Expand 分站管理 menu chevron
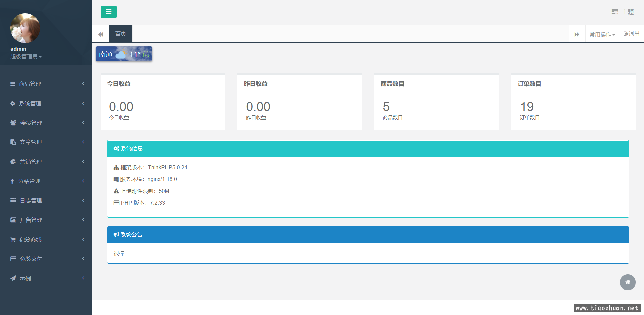Image resolution: width=644 pixels, height=315 pixels. [83, 181]
